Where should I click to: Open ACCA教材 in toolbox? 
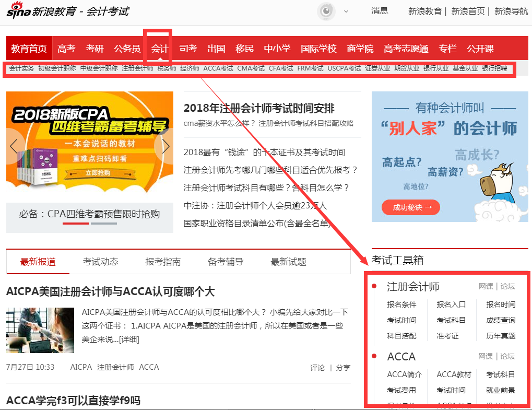click(454, 374)
